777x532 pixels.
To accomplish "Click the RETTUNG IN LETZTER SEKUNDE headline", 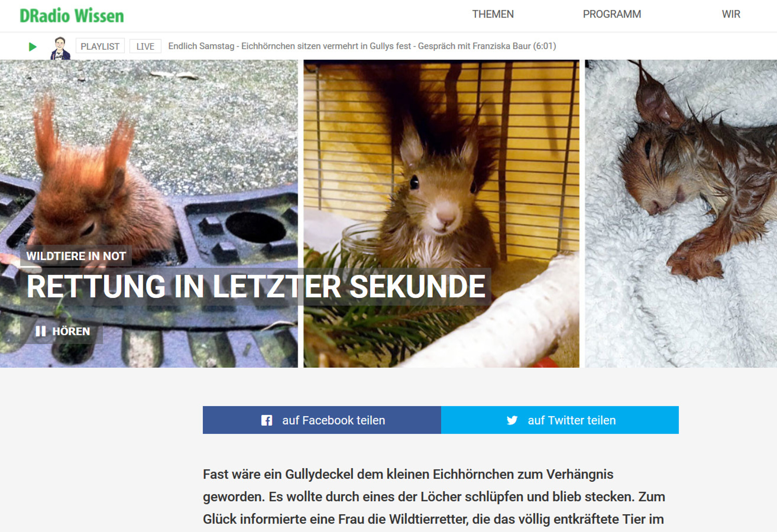I will point(256,286).
